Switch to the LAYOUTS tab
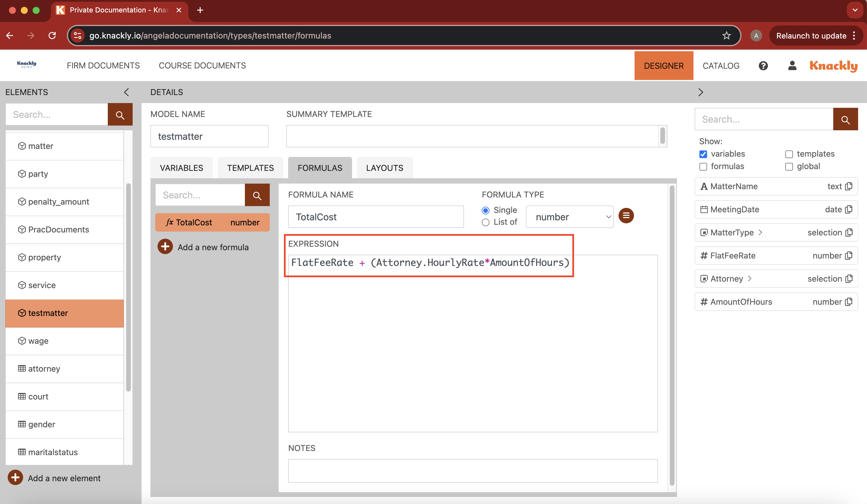Image resolution: width=867 pixels, height=504 pixels. tap(384, 168)
